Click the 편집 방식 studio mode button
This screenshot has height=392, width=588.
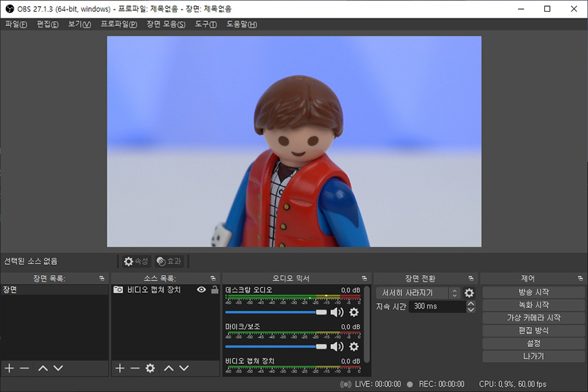coord(533,330)
